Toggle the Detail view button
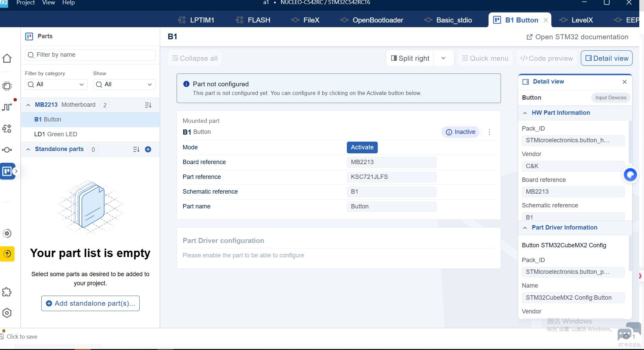The height and width of the screenshot is (350, 644). point(607,58)
